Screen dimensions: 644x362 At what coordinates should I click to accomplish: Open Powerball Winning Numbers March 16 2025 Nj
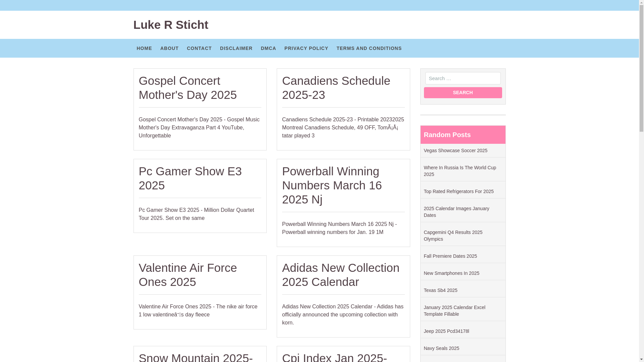[x=332, y=185]
